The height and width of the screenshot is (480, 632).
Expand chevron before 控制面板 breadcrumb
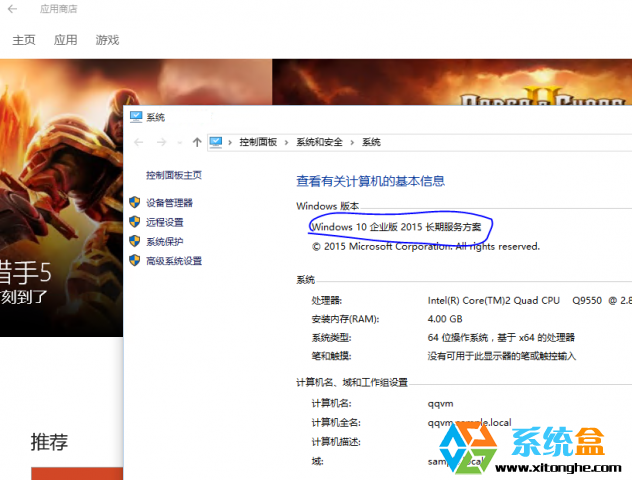230,142
